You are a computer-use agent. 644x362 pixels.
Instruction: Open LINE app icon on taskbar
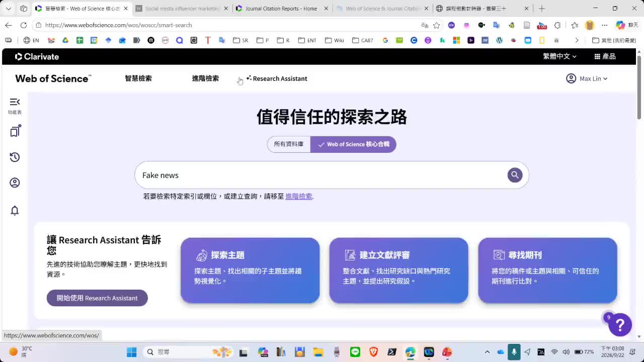point(355,352)
